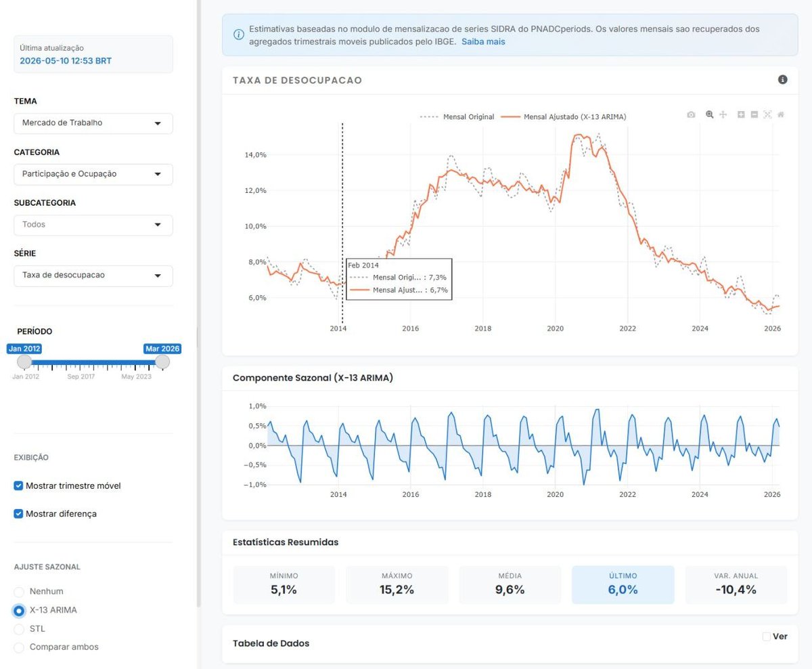Viewport: 812px width, 669px height.
Task: Choose STL seasonal adjustment
Action: [19, 629]
